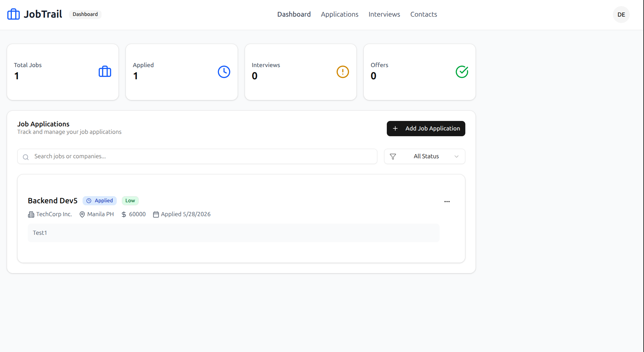Click the Low priority badge
Viewport: 644px width, 352px height.
pyautogui.click(x=130, y=201)
